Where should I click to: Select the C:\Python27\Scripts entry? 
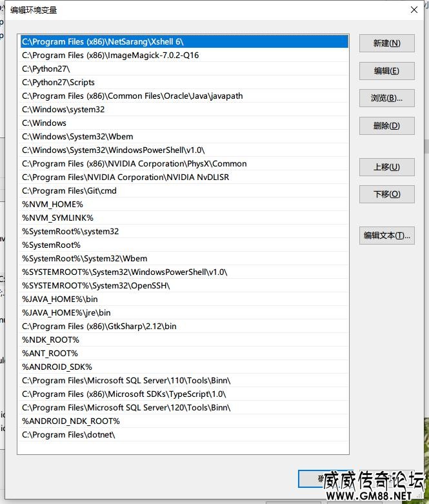[x=58, y=82]
